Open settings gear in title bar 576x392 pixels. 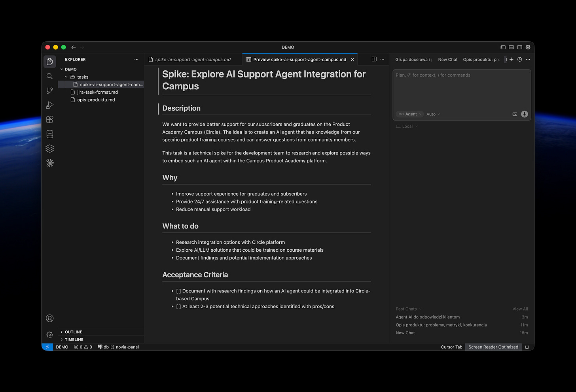[x=528, y=47]
